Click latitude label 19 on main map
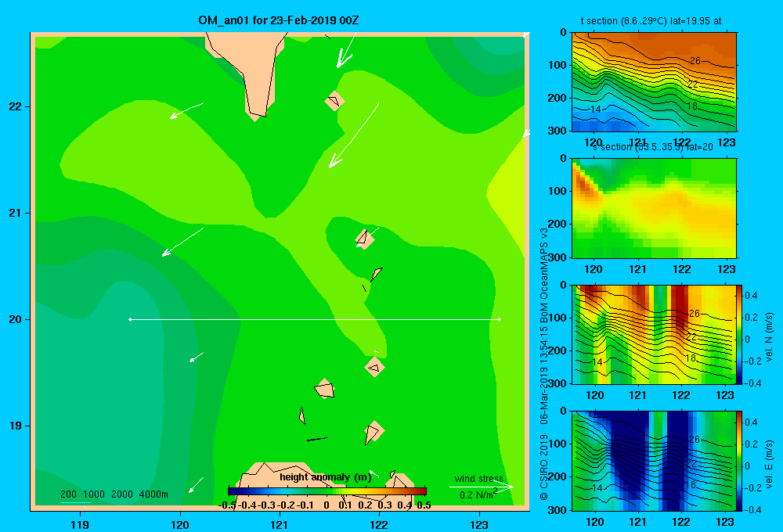 click(x=16, y=426)
